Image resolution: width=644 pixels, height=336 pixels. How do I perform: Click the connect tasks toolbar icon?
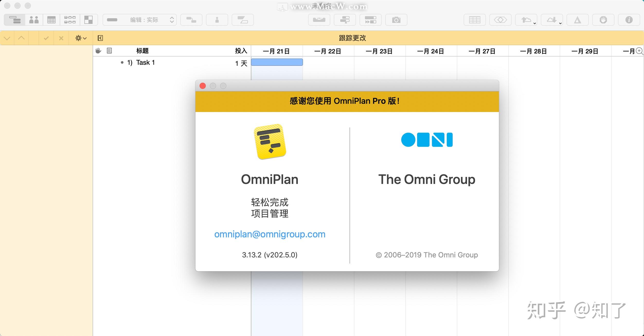(x=191, y=20)
